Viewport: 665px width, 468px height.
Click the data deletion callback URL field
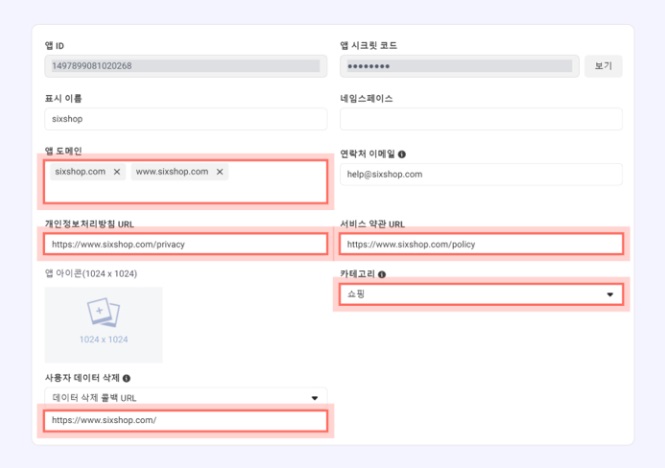tap(186, 420)
